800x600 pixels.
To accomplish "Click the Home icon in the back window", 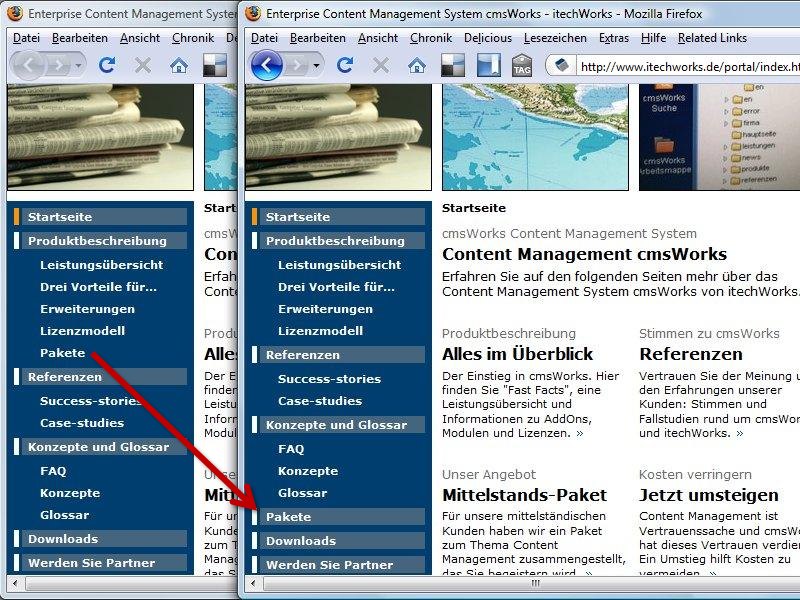I will coord(179,65).
